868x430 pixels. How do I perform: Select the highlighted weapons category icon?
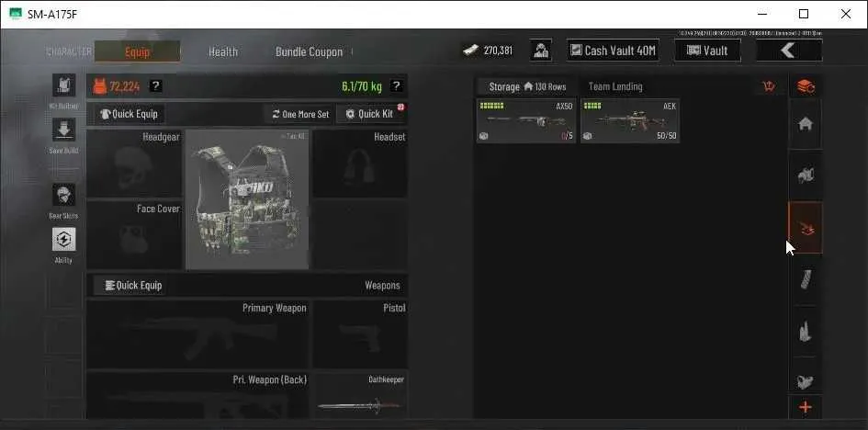(806, 228)
